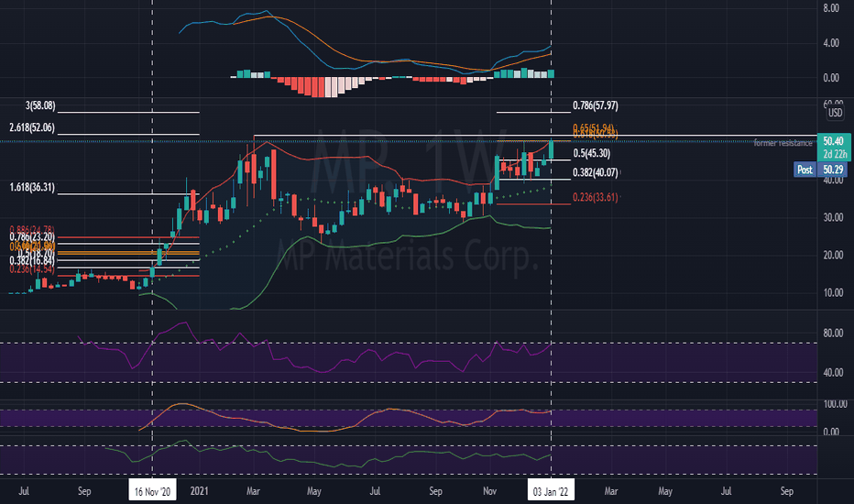
Task: Click the 'former resistance' line label
Action: (x=783, y=143)
